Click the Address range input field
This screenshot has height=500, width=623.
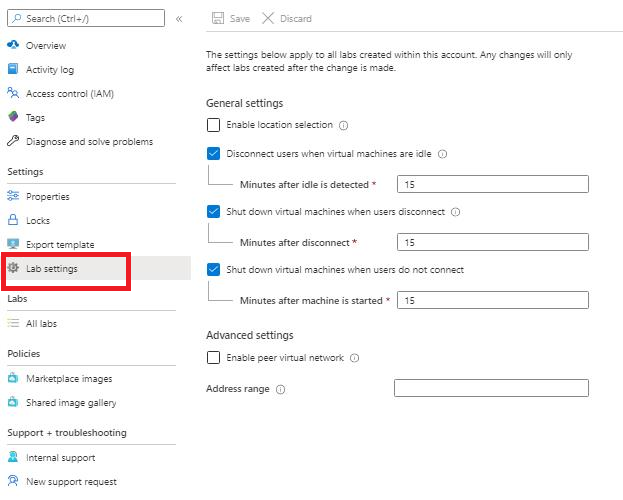point(491,388)
